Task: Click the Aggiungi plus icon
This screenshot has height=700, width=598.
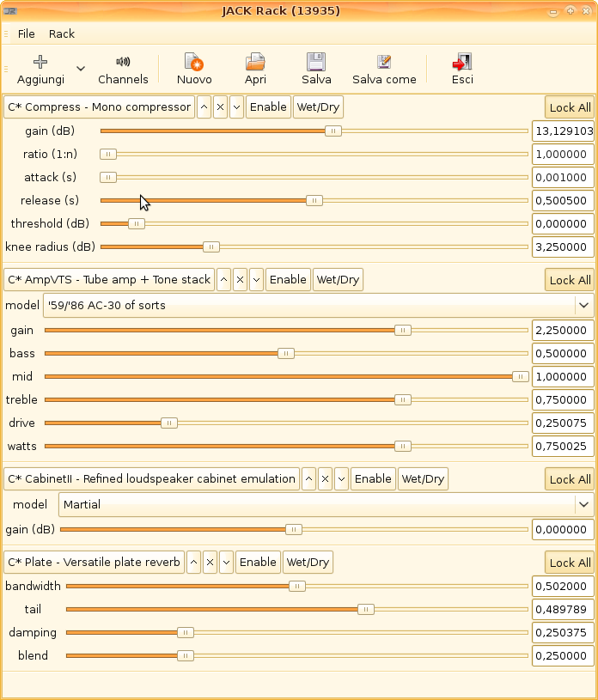Action: click(40, 62)
